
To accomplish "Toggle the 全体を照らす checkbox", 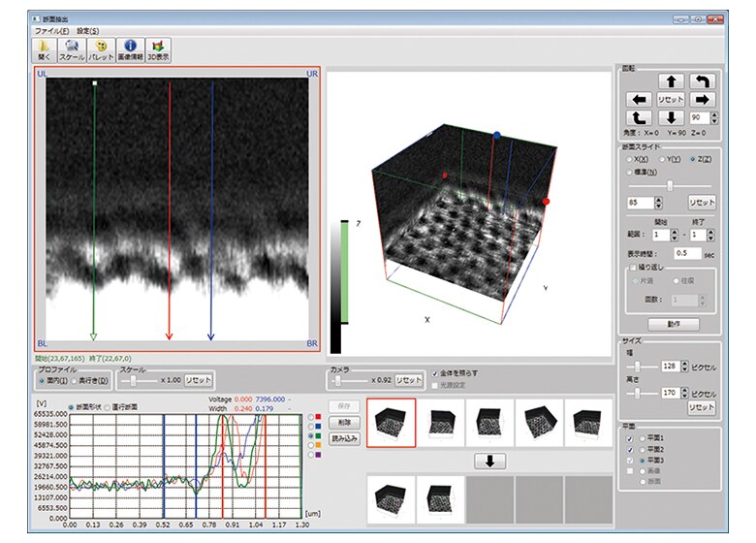I will coord(435,372).
